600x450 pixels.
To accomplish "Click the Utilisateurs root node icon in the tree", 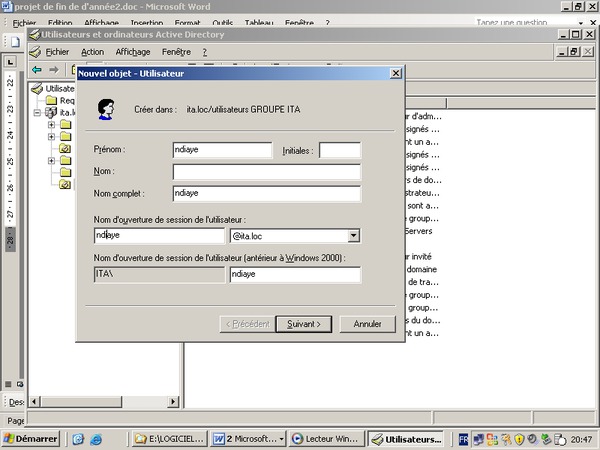I will click(36, 88).
